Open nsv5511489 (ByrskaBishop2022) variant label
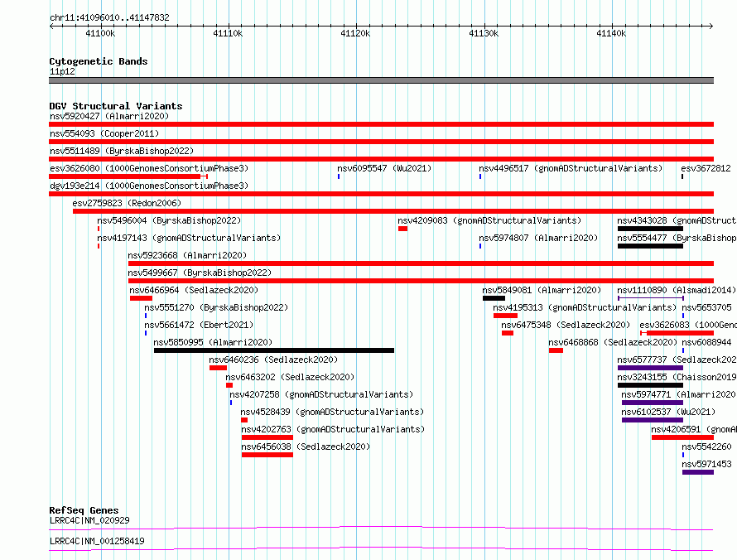The height and width of the screenshot is (560, 737). click(x=122, y=151)
